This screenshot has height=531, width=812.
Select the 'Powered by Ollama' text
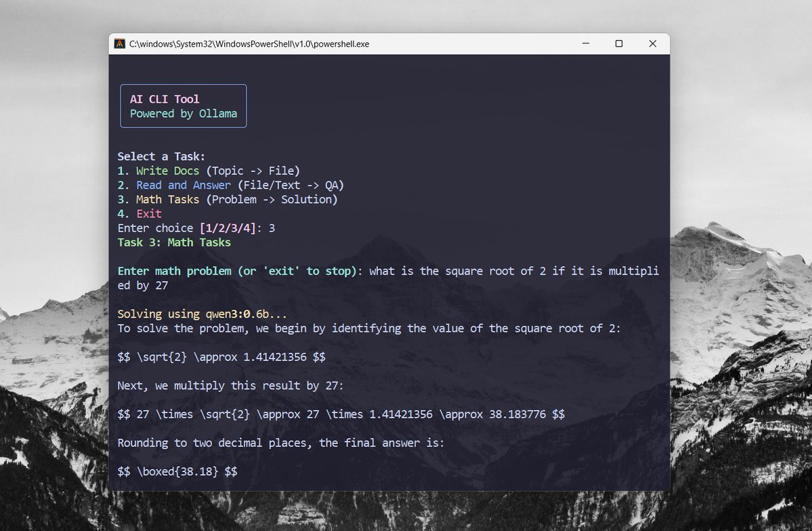point(183,113)
